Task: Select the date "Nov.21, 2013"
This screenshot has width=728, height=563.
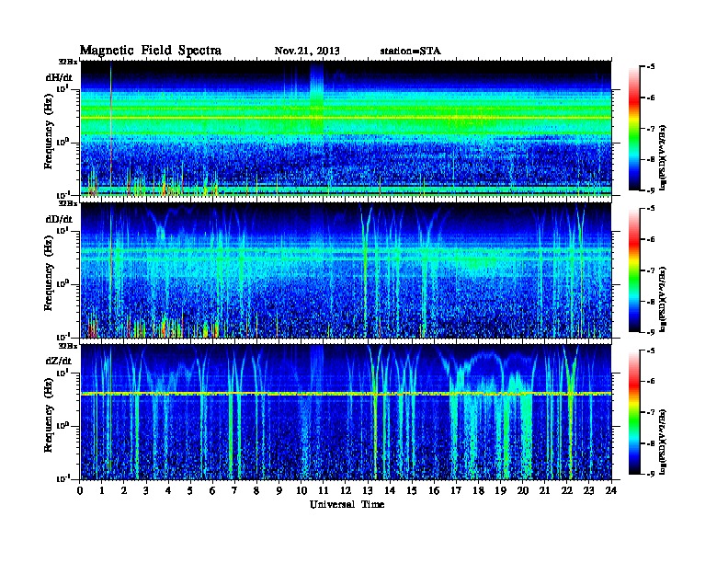Action: click(307, 52)
